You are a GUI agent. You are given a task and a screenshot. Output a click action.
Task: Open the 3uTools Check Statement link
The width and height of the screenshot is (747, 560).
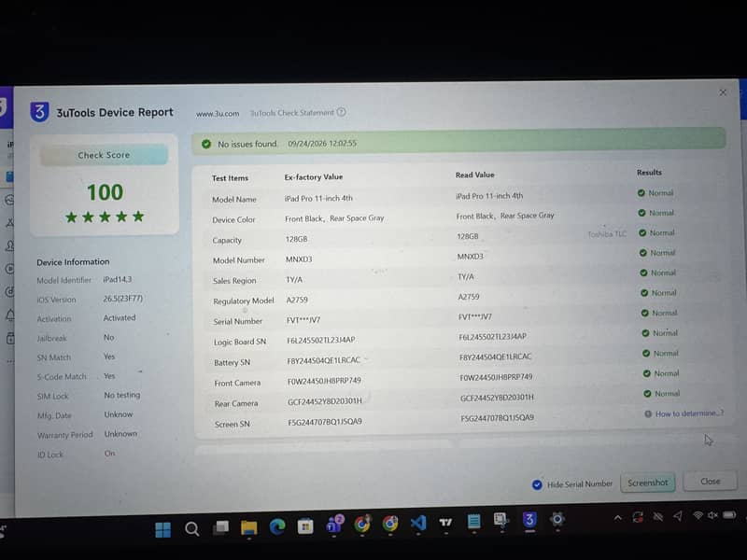pyautogui.click(x=292, y=113)
